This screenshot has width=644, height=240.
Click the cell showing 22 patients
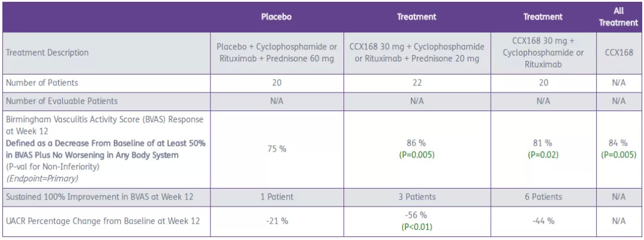pos(417,83)
